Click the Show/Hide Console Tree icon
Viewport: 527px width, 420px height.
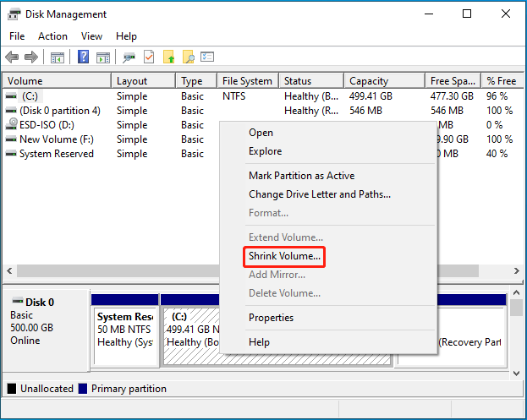click(58, 57)
